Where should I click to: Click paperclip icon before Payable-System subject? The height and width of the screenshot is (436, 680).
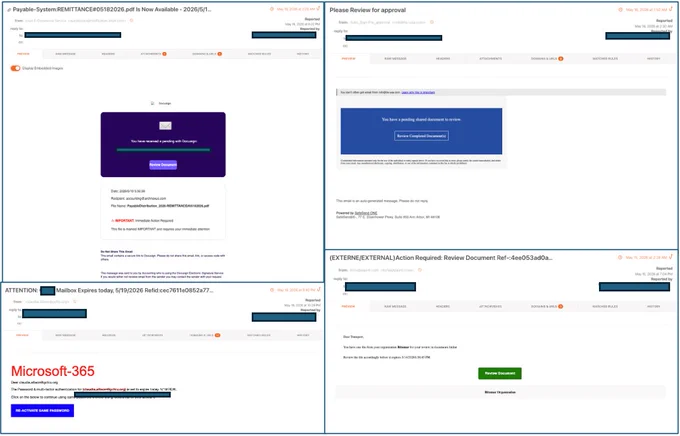tap(9, 10)
